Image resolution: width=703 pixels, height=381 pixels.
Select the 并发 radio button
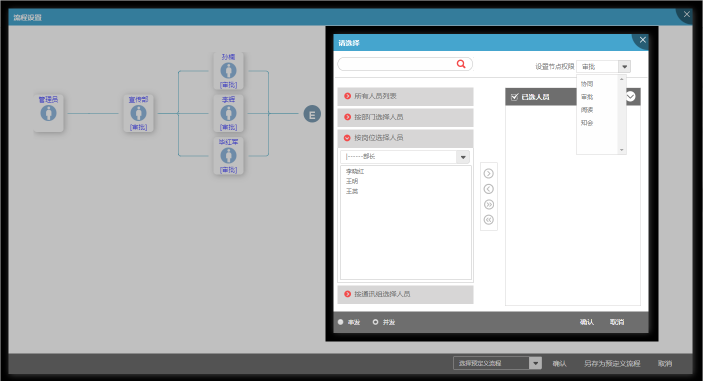click(375, 322)
